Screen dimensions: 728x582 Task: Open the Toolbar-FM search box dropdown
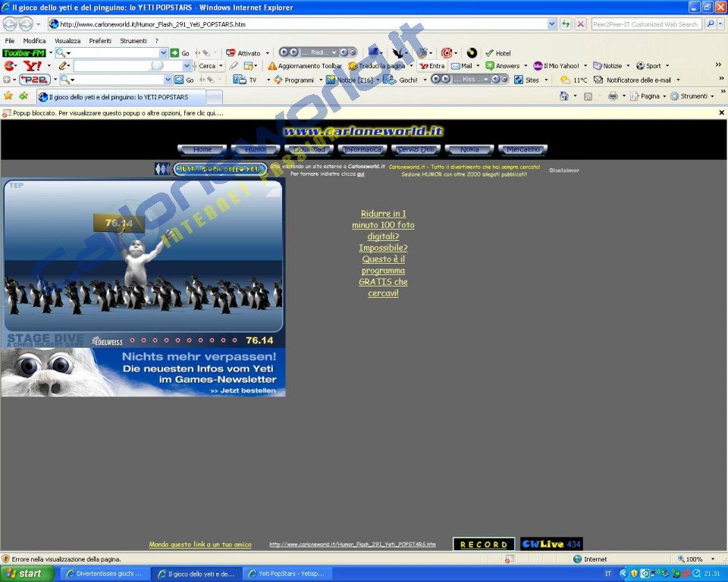coord(164,53)
